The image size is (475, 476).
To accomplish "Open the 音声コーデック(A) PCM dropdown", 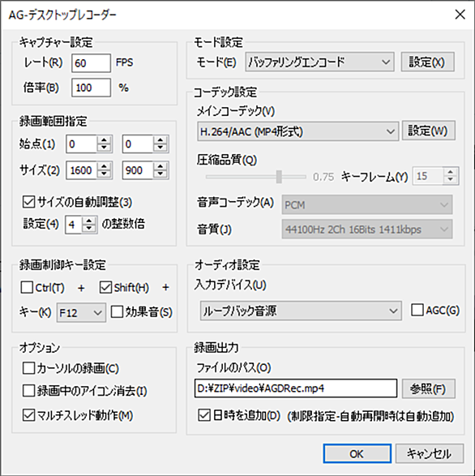I will (x=367, y=205).
